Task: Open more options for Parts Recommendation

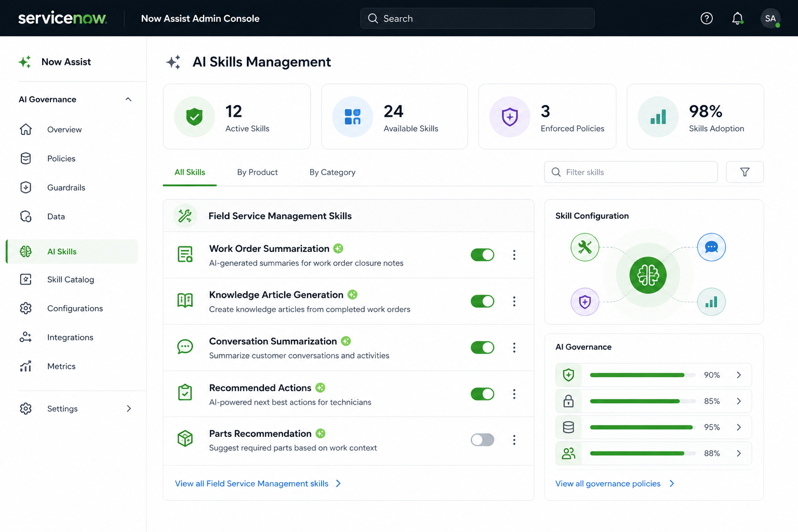Action: point(514,440)
